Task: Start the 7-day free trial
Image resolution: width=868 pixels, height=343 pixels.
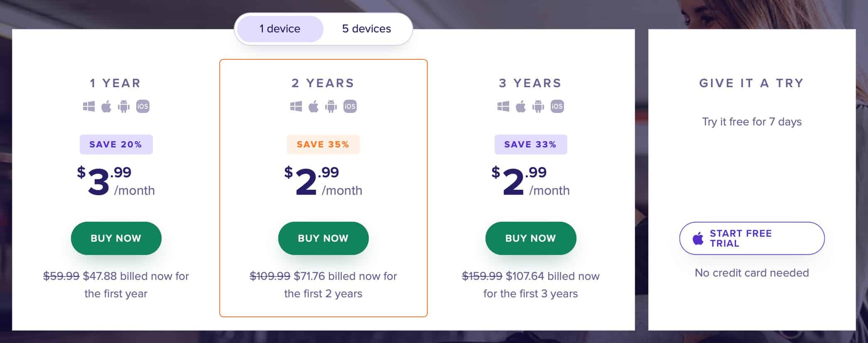Action: (x=752, y=238)
